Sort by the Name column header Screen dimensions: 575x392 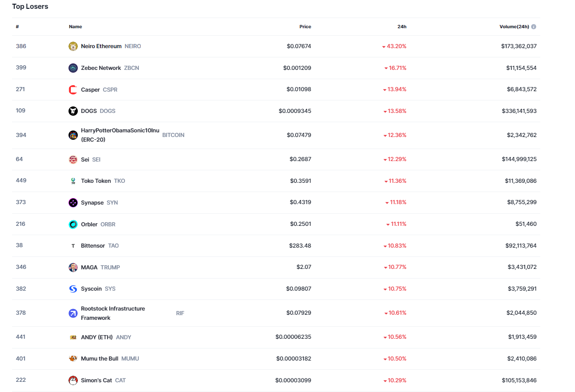(x=75, y=27)
